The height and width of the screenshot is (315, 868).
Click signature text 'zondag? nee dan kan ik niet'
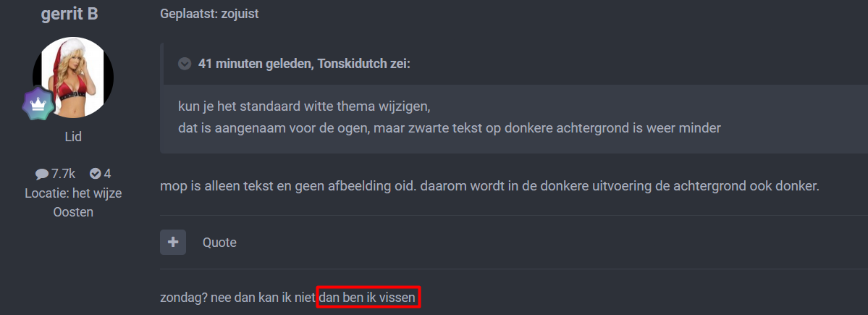click(x=237, y=298)
